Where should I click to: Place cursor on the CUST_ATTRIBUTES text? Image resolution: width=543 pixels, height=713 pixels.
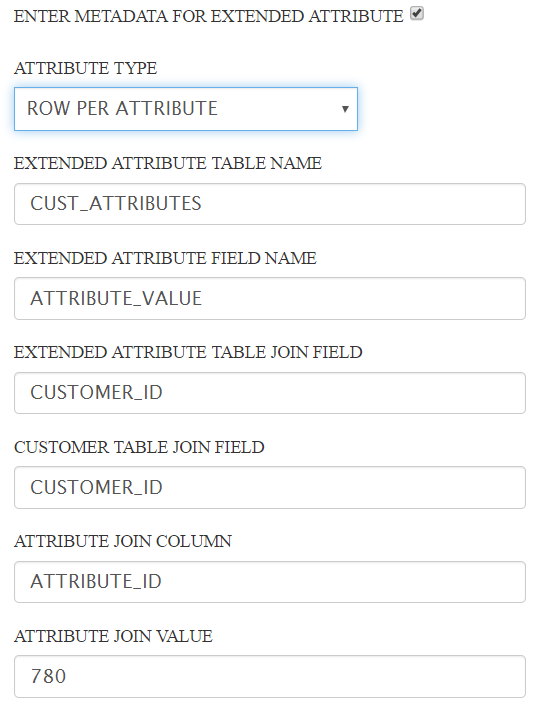116,204
